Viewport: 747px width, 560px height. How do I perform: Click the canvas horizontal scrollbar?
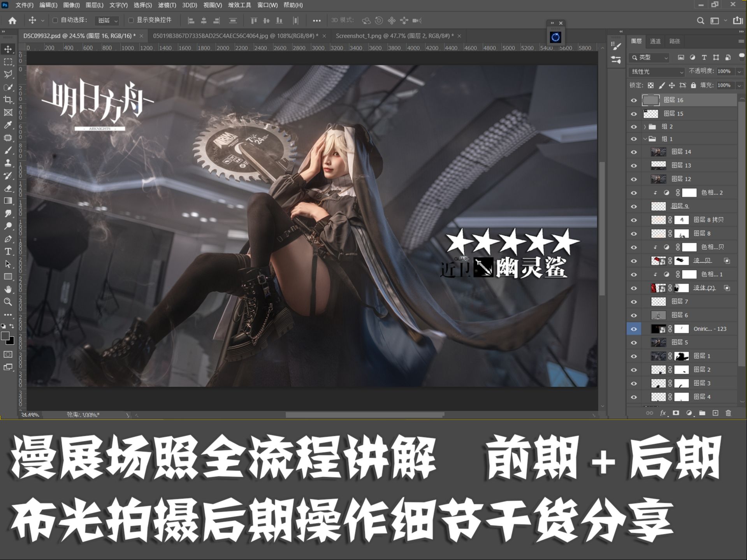coord(365,415)
